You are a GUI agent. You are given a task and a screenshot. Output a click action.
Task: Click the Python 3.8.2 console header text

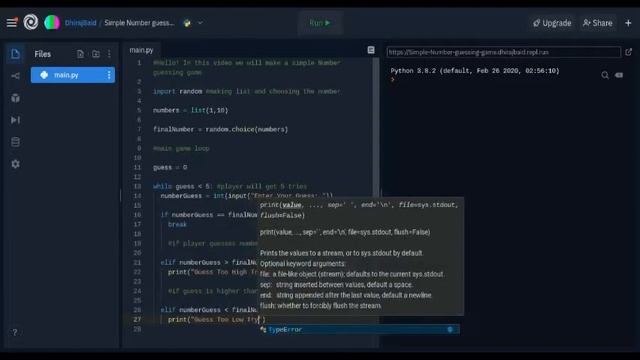click(475, 71)
